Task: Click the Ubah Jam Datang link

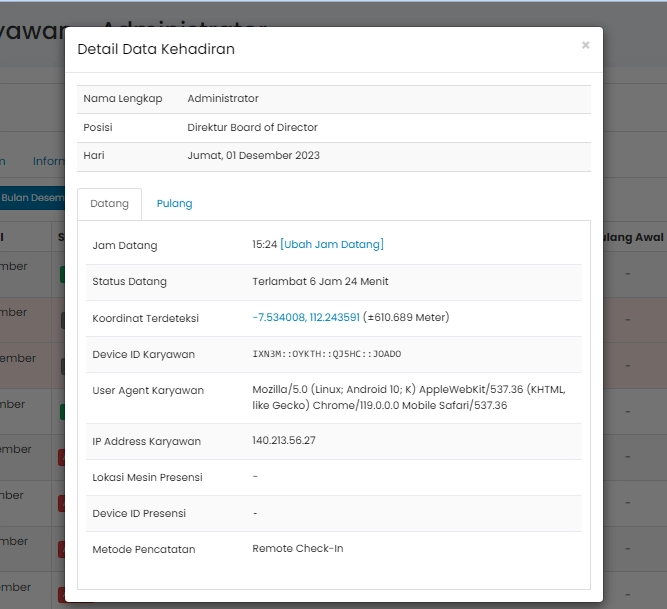Action: (332, 244)
